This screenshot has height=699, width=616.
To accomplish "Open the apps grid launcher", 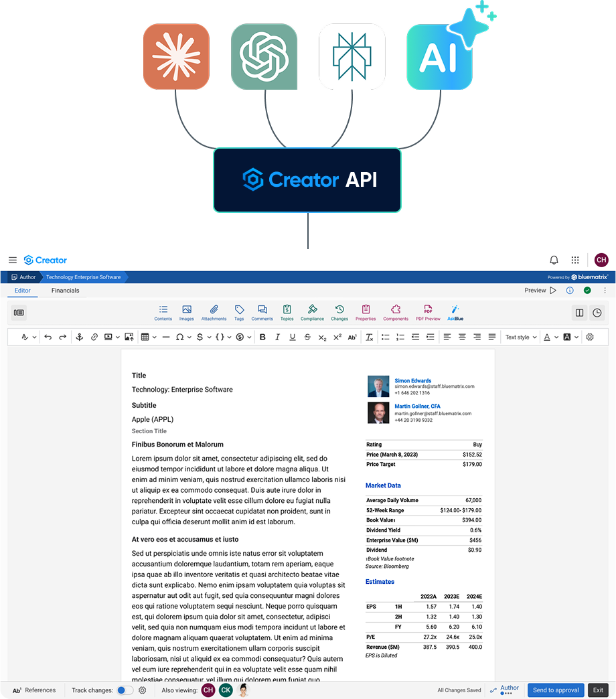I will point(575,260).
